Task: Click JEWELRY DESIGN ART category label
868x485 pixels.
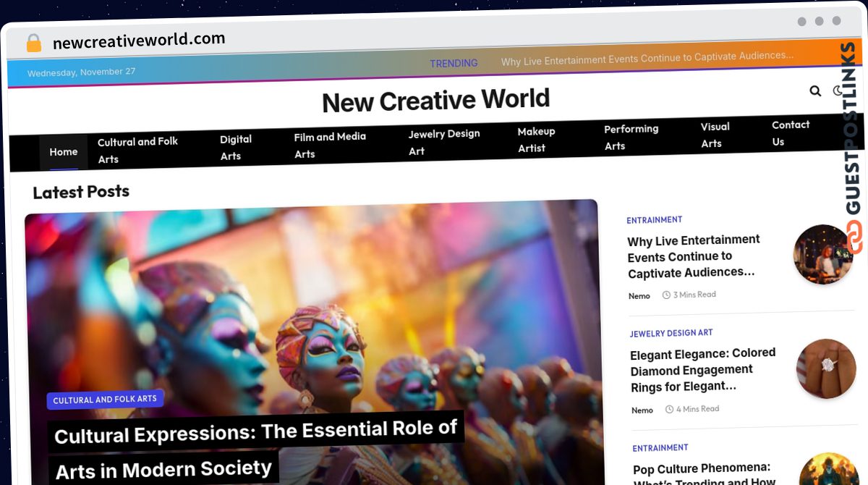Action: [671, 333]
